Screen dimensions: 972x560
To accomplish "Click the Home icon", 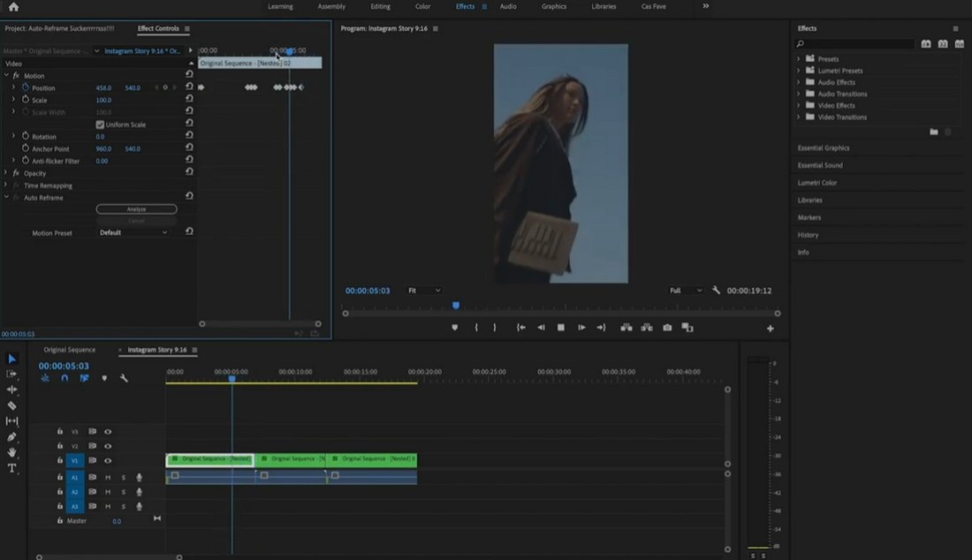I will click(x=13, y=7).
